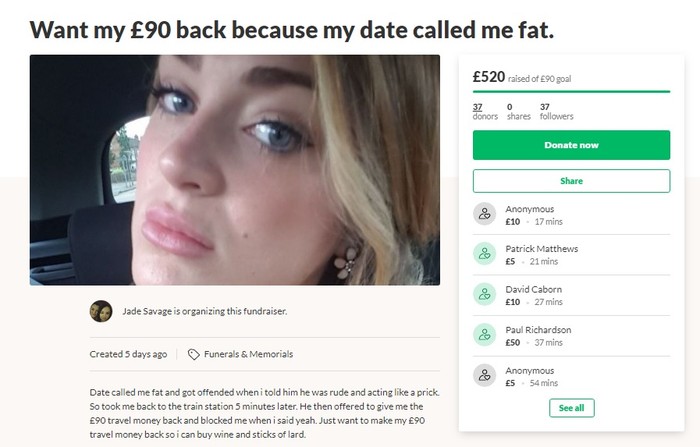
Task: Click the 37 followers count
Action: pyautogui.click(x=556, y=111)
